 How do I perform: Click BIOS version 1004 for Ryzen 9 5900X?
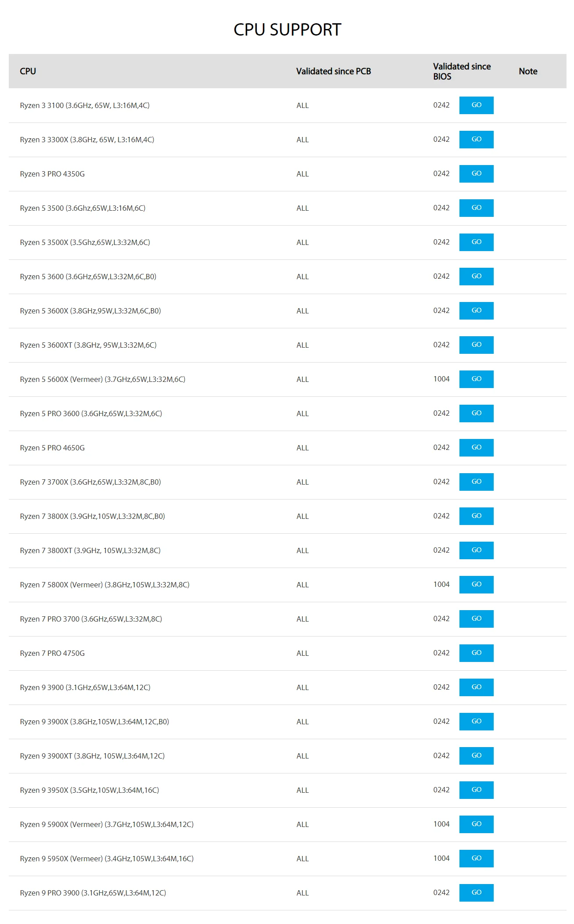tap(441, 824)
